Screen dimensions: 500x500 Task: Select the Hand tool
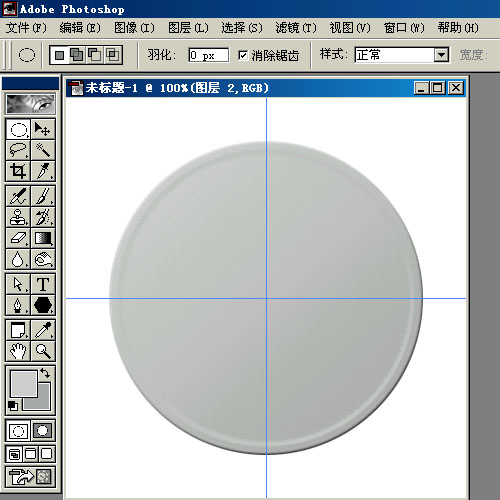(18, 351)
